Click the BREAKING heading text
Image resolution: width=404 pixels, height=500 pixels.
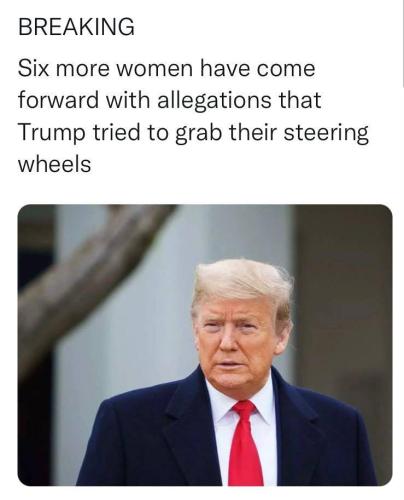[76, 26]
